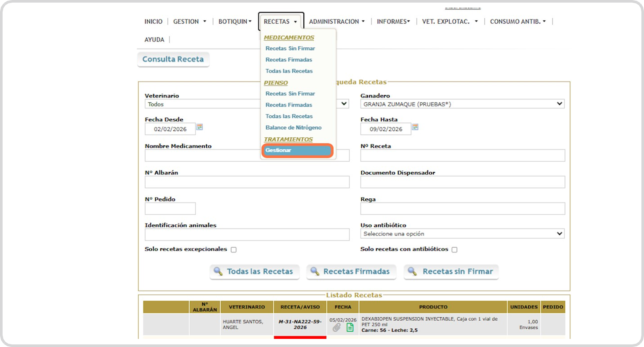The image size is (644, 347).
Task: Choose Balance de Nitrógeno menu entry
Action: (293, 128)
